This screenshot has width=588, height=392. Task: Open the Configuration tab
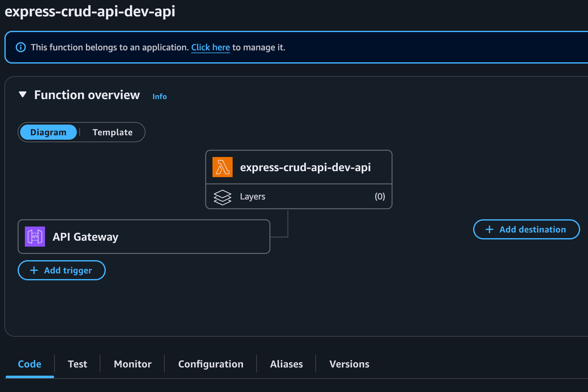(211, 364)
